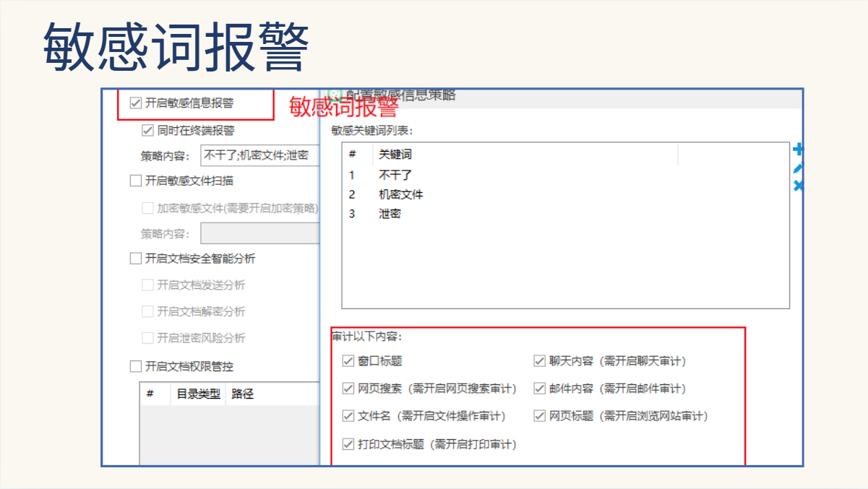Click the plus icon to add keyword
This screenshot has width=868, height=489.
[x=798, y=150]
